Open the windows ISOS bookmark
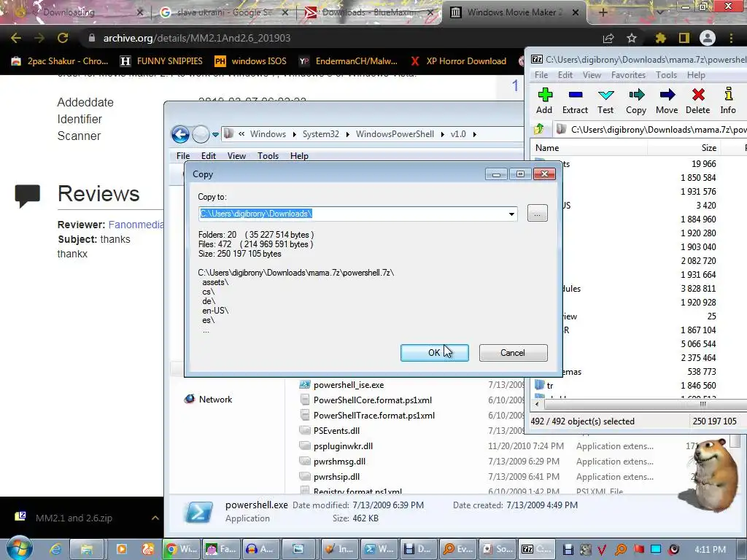 251,61
